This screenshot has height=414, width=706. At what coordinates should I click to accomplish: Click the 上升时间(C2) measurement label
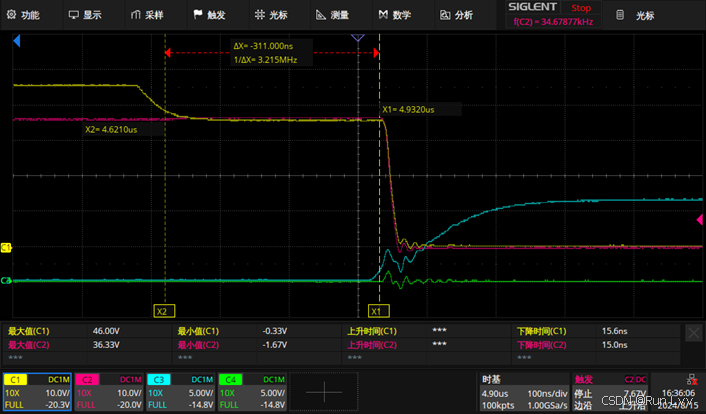(x=372, y=345)
